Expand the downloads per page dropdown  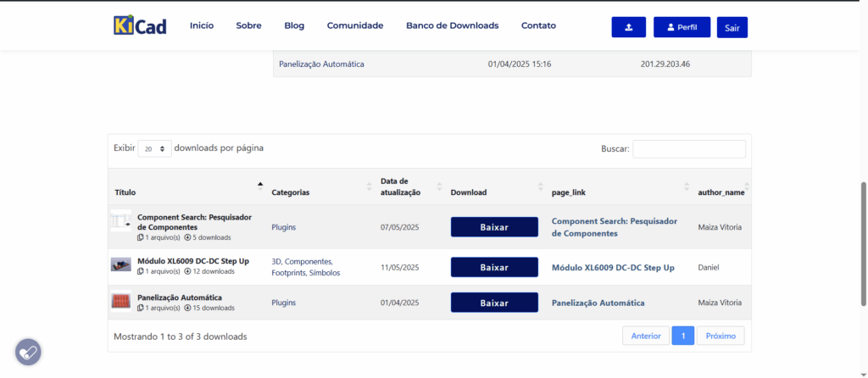pos(154,149)
